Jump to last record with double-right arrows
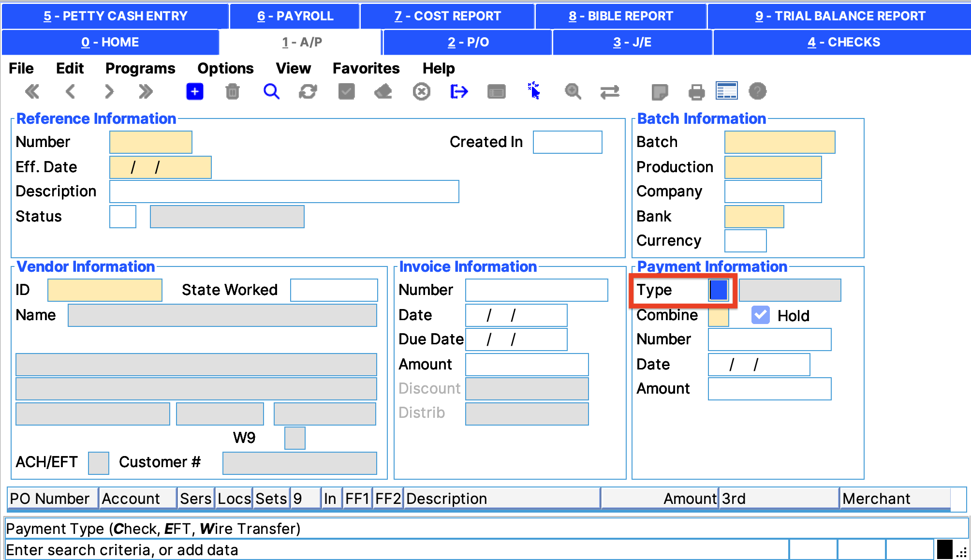The image size is (971, 560). click(x=146, y=91)
